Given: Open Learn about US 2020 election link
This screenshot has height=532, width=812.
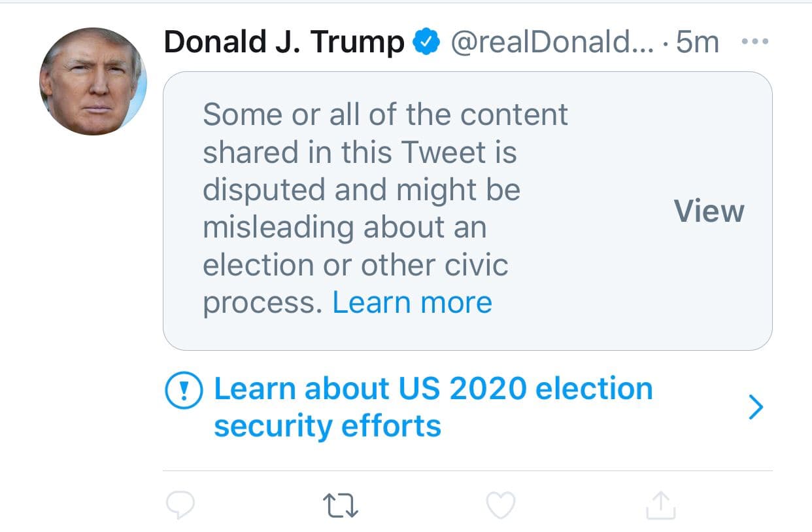Looking at the screenshot, I should click(x=433, y=389).
